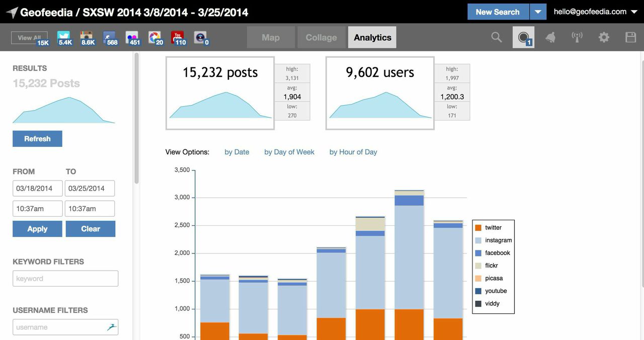Select the Analytics tab
644x340 pixels.
[x=372, y=37]
